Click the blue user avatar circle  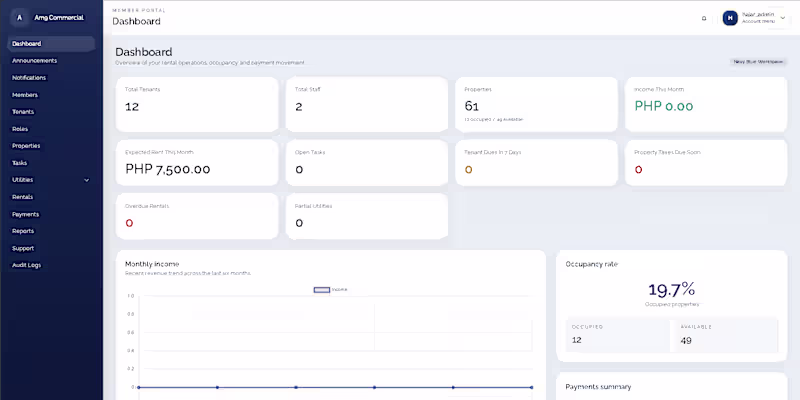pyautogui.click(x=730, y=18)
